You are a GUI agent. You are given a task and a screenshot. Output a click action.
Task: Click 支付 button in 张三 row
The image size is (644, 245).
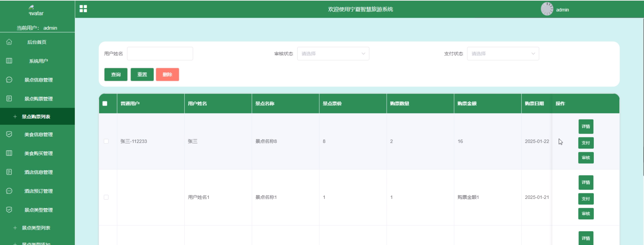[586, 143]
